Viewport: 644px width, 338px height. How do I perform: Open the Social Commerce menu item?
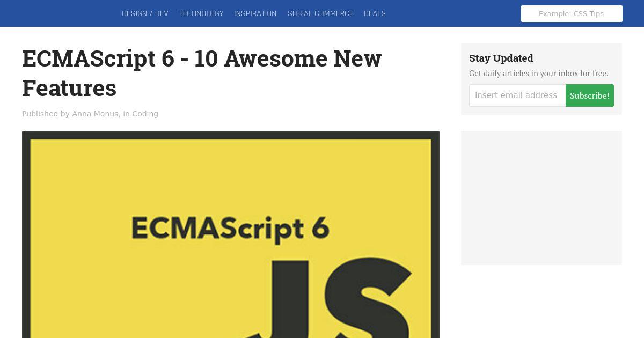[320, 13]
